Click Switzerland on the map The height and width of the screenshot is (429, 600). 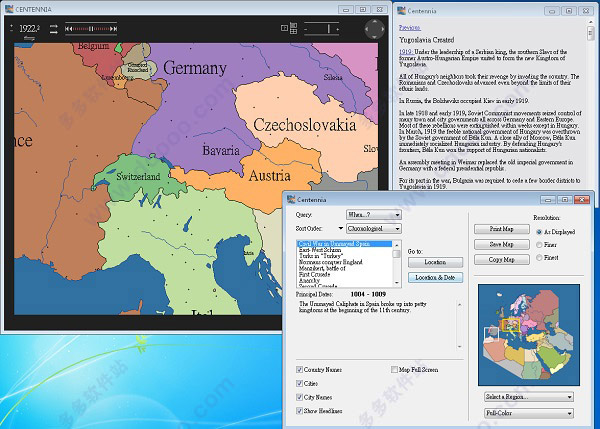(x=138, y=176)
